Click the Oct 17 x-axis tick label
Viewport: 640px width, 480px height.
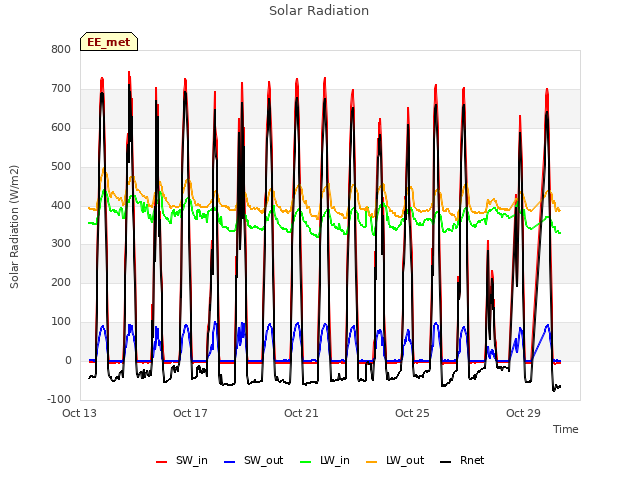(x=191, y=413)
